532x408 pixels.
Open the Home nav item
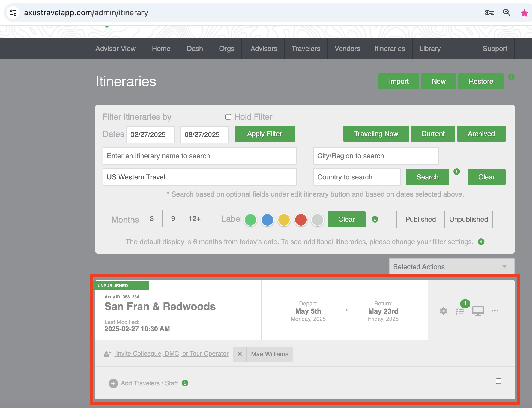(x=161, y=49)
